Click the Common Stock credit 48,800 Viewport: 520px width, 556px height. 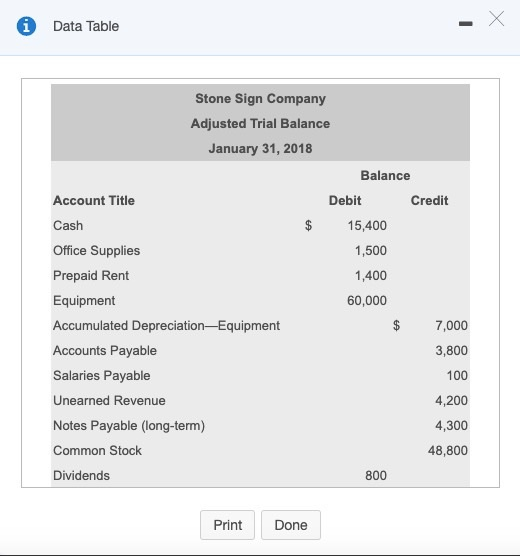click(448, 451)
